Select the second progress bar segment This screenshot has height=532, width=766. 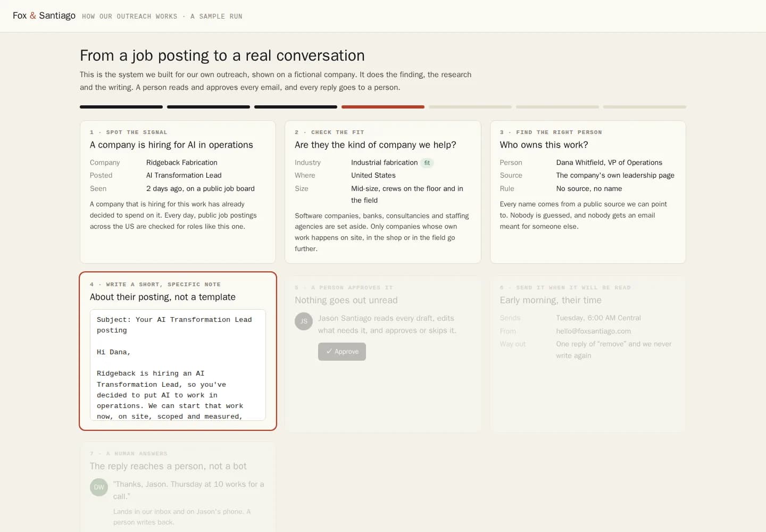point(209,107)
